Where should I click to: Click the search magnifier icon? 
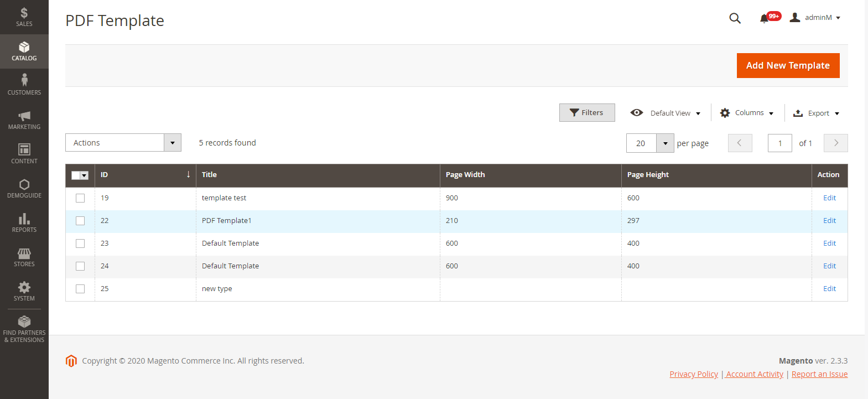[735, 18]
